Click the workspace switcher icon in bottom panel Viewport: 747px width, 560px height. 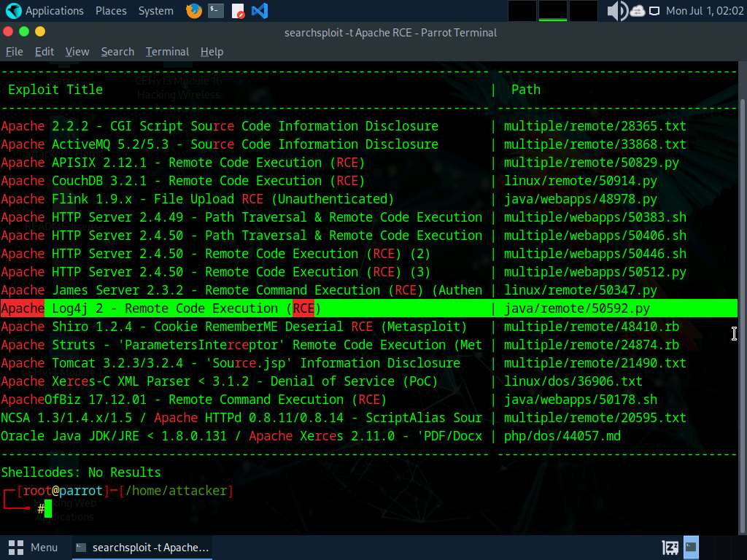pos(670,547)
